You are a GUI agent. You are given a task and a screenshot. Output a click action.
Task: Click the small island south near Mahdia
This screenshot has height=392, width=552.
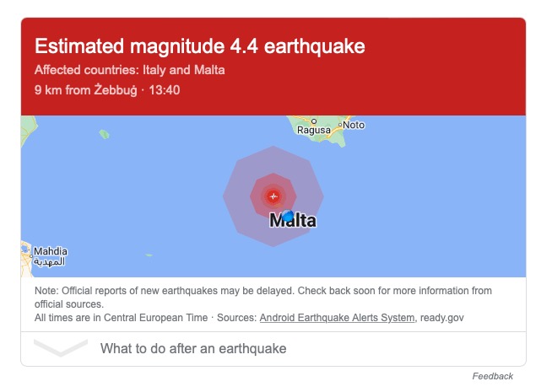tap(149, 255)
